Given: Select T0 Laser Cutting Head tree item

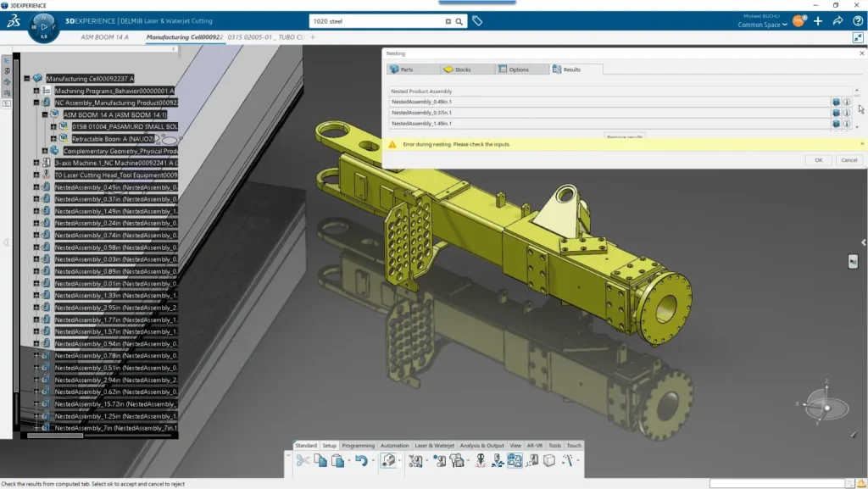Looking at the screenshot, I should (115, 175).
